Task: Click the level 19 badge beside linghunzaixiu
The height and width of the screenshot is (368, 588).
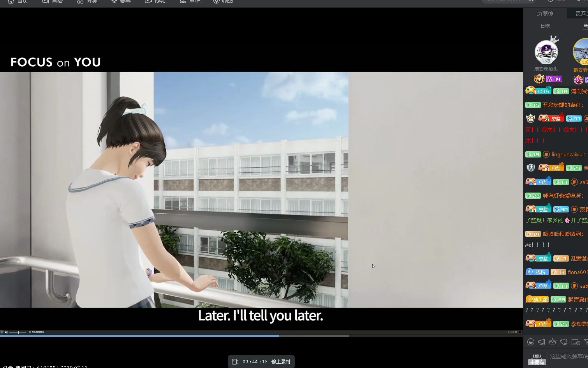Action: point(533,154)
